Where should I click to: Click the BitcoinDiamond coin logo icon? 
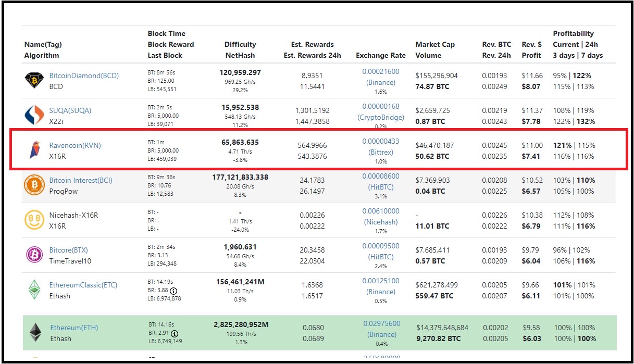point(34,81)
